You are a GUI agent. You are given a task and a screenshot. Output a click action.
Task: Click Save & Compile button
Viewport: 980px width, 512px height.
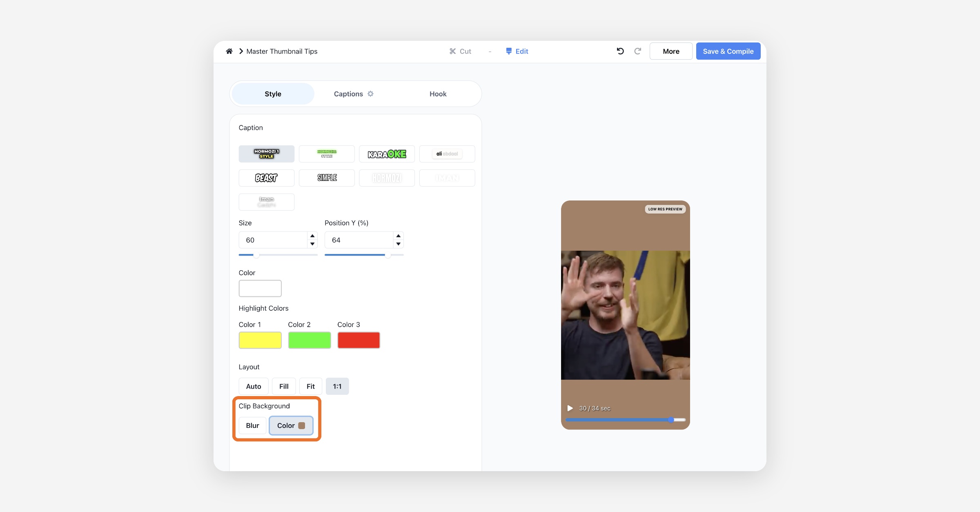pyautogui.click(x=728, y=51)
